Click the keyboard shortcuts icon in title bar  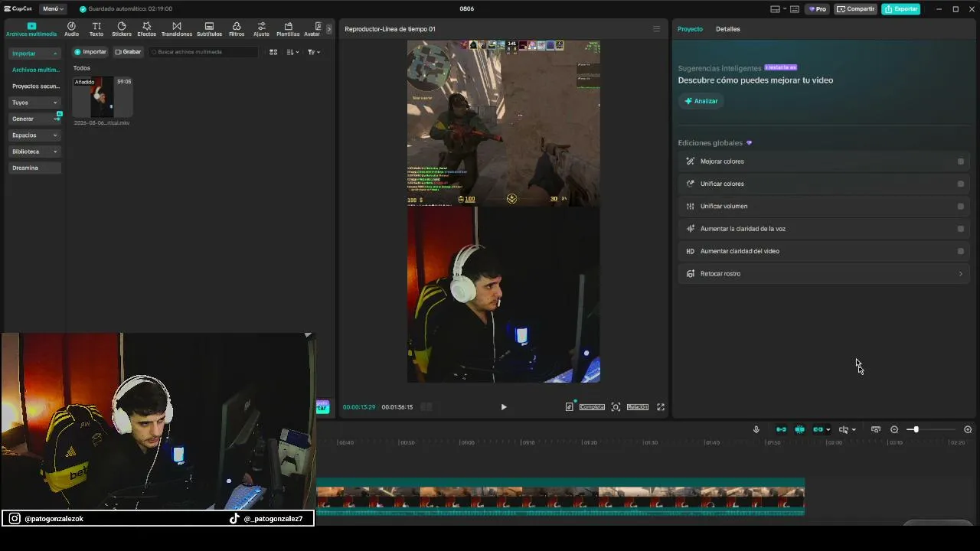(795, 9)
